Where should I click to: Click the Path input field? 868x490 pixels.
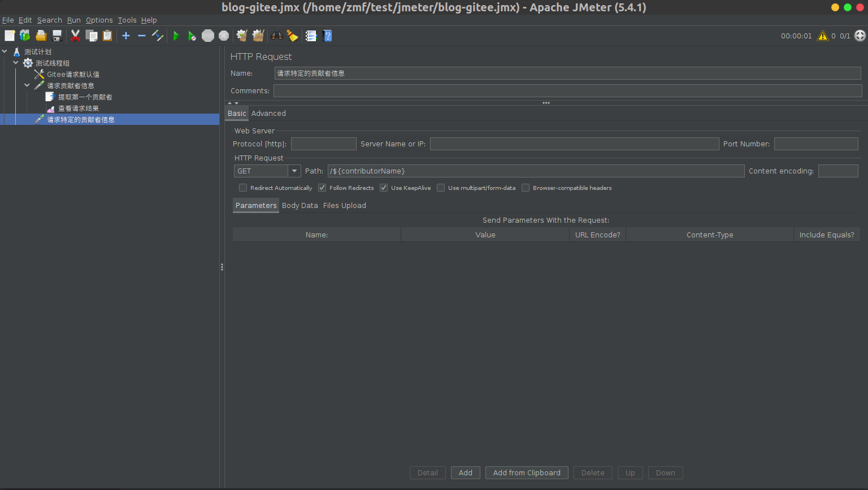point(536,171)
